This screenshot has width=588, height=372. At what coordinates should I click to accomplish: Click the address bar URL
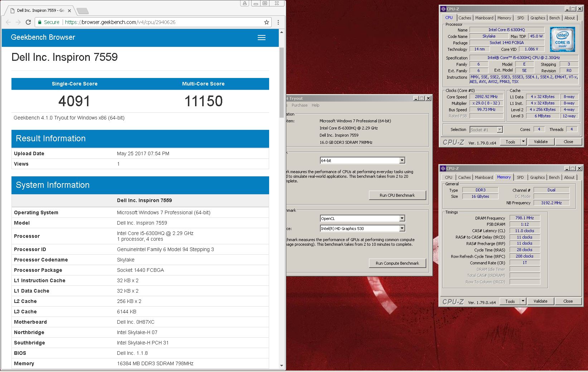(x=120, y=22)
